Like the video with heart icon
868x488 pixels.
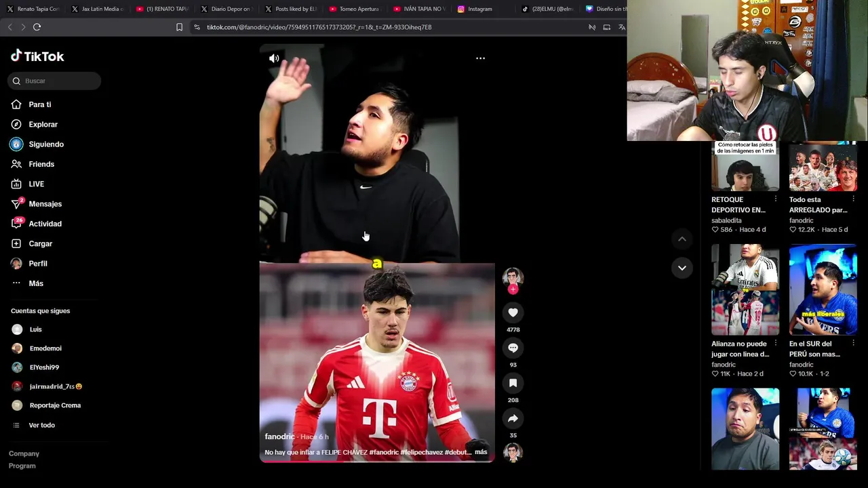pyautogui.click(x=513, y=312)
